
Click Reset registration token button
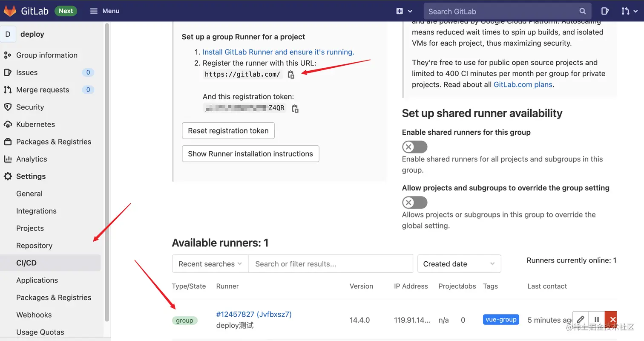[228, 131]
